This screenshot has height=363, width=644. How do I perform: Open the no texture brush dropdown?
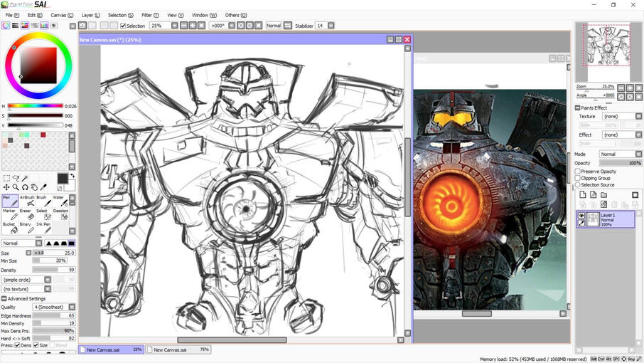47,289
